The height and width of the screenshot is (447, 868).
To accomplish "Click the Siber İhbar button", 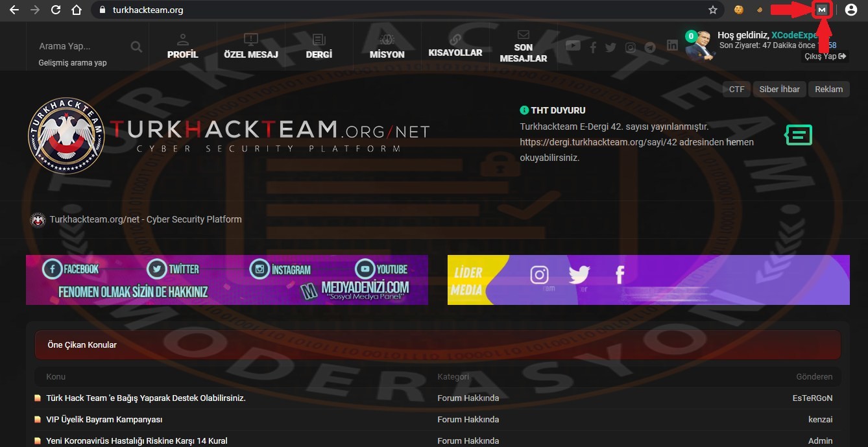I will tap(780, 90).
